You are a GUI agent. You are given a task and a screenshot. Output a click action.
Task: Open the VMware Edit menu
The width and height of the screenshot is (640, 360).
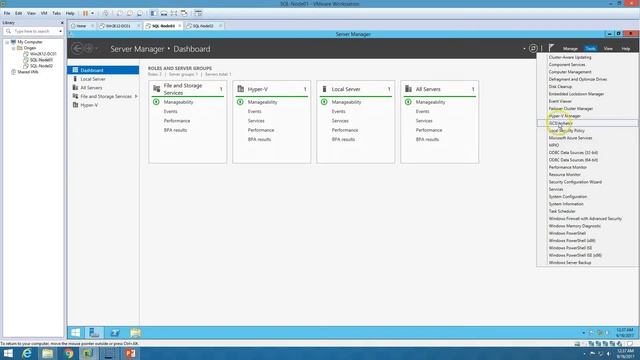point(18,13)
